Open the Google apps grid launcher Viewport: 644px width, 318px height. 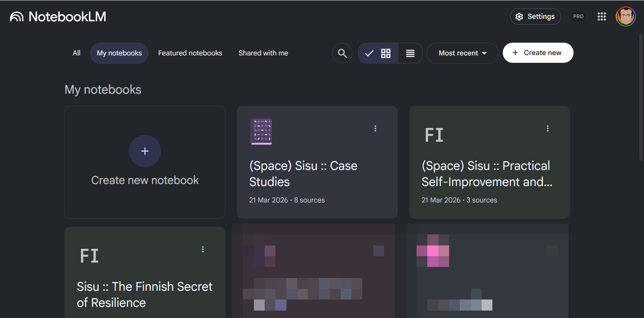point(601,16)
